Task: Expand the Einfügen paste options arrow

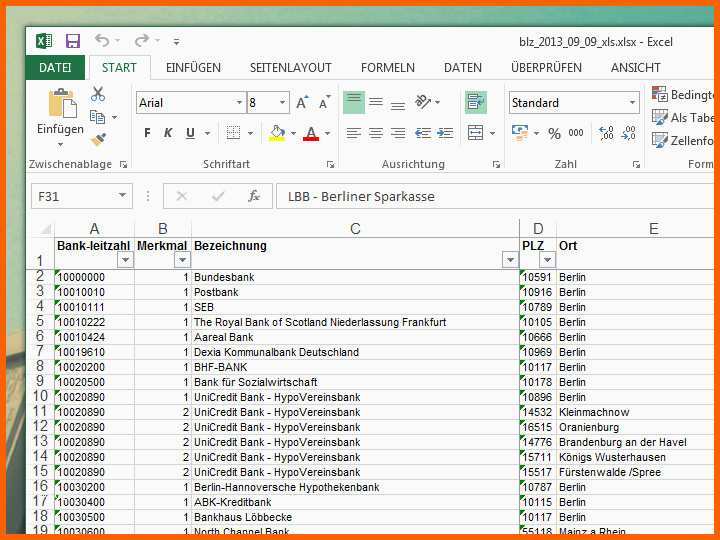Action: [60, 145]
